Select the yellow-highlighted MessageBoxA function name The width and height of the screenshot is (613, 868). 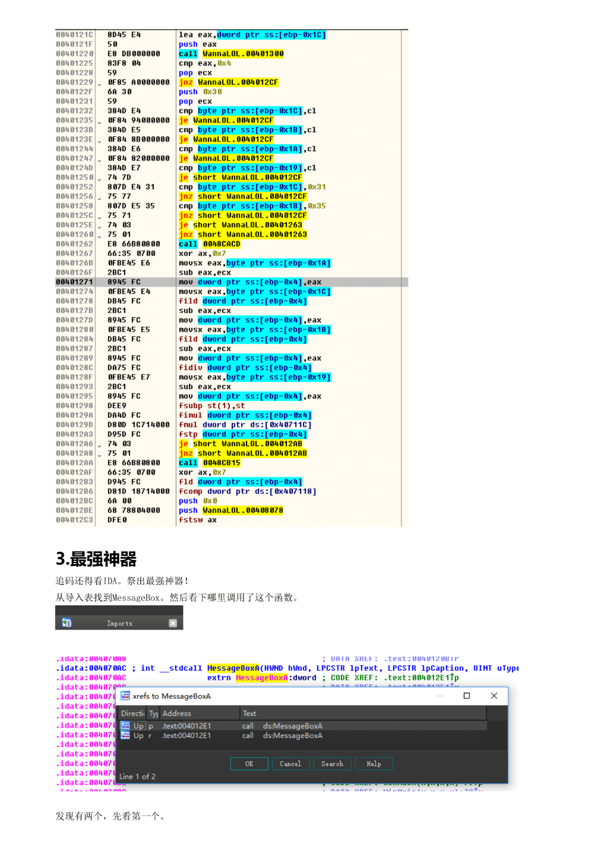(233, 668)
